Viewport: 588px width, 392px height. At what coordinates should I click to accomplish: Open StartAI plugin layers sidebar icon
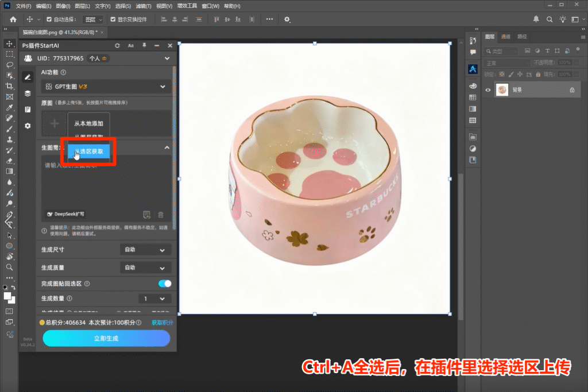(28, 94)
